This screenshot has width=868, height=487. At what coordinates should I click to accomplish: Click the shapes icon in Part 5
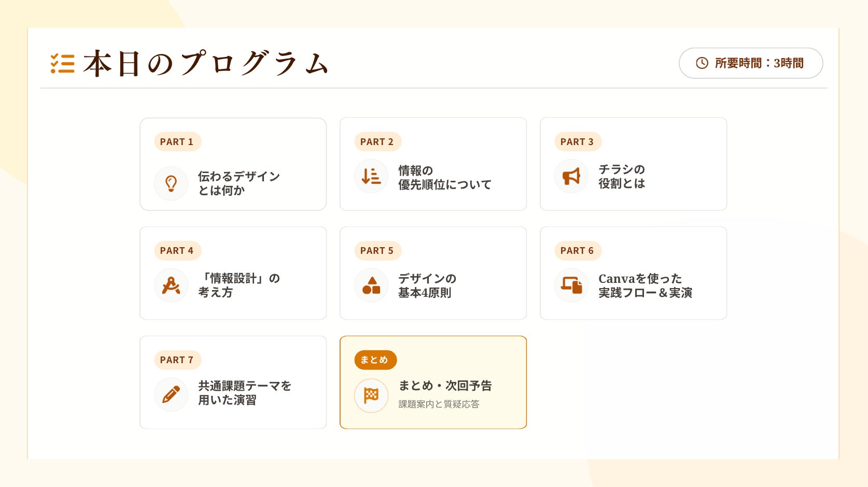(x=371, y=285)
